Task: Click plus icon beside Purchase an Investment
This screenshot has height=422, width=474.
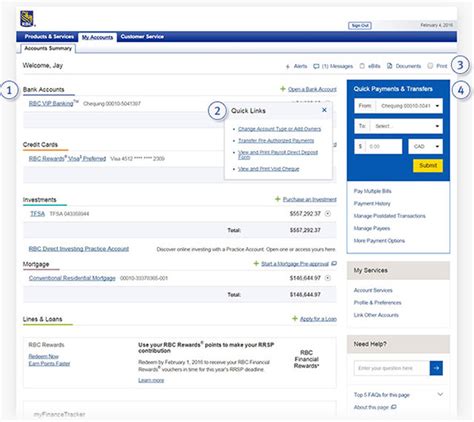Action: pyautogui.click(x=277, y=199)
